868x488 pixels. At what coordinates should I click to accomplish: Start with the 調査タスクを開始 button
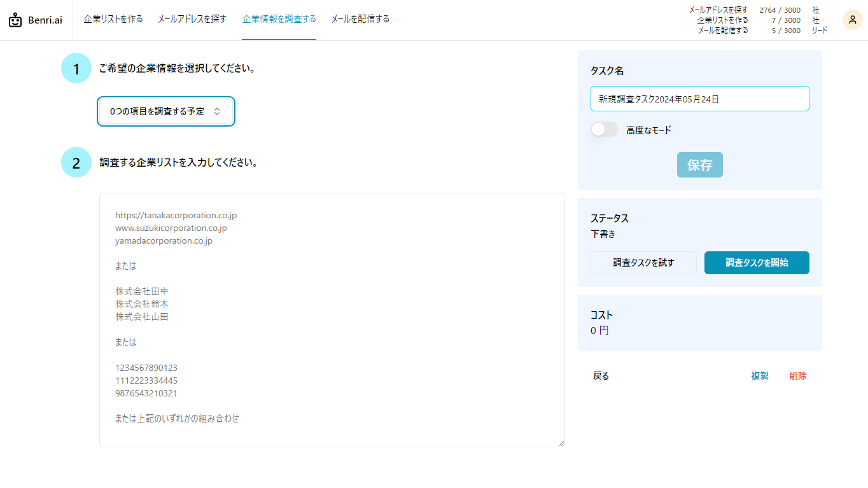tap(757, 263)
